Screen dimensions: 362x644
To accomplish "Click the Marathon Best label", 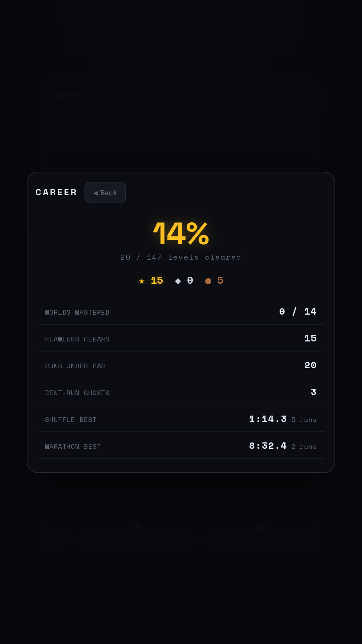I will coord(73,446).
